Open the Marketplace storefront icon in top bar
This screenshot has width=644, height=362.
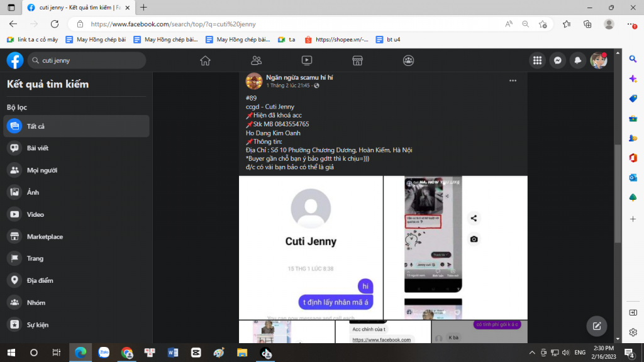(x=357, y=60)
